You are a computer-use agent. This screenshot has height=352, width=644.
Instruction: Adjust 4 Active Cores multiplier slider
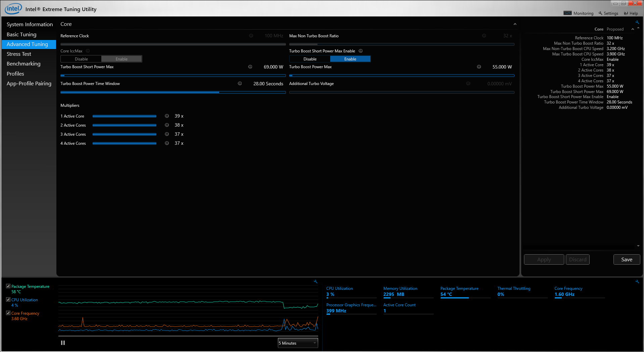pyautogui.click(x=125, y=143)
